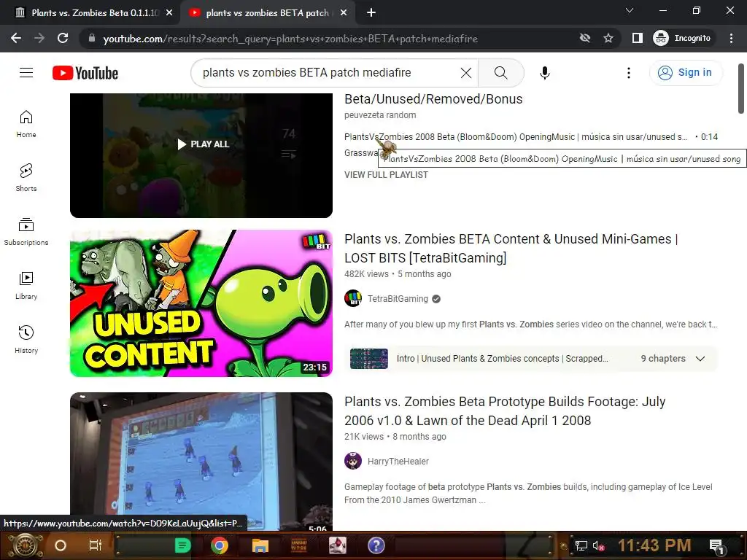Expand the 9 chapters chevron

[x=700, y=359]
